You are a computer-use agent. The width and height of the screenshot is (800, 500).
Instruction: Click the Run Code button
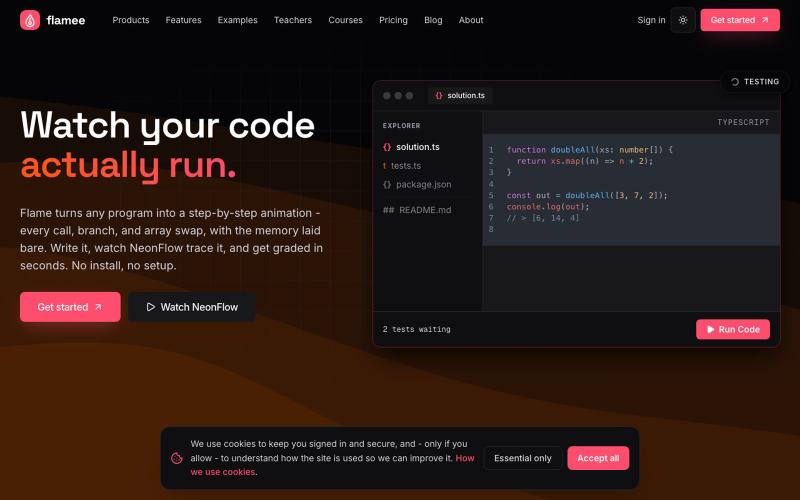click(x=733, y=329)
